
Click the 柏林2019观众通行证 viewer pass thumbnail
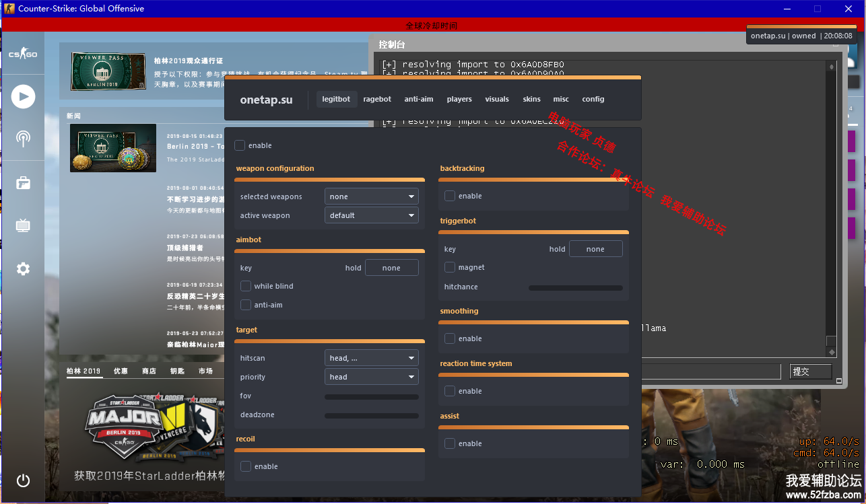click(108, 72)
